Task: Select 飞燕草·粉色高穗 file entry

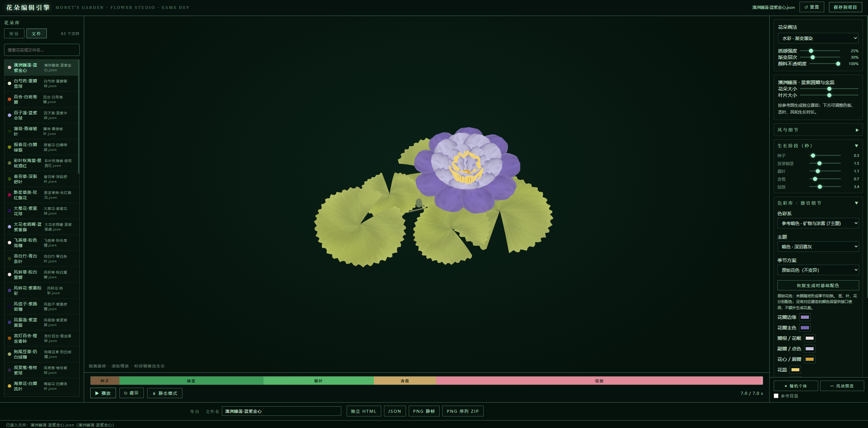Action: pyautogui.click(x=41, y=243)
